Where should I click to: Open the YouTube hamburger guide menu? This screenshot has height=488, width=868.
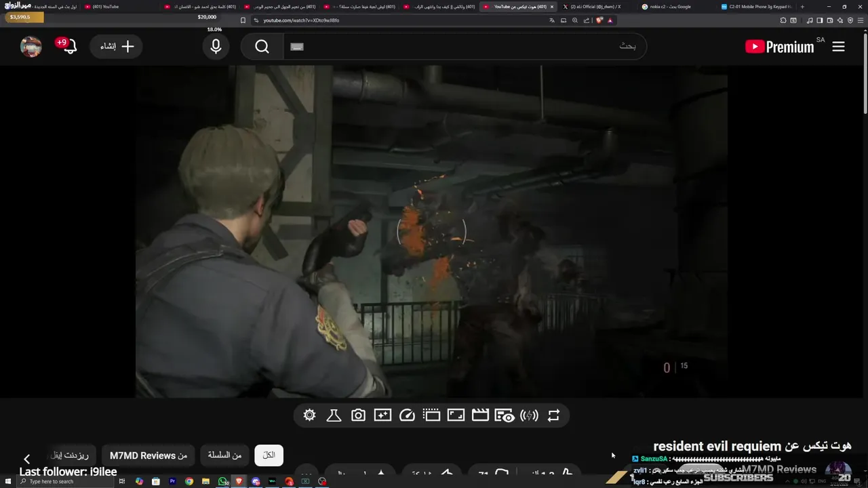coord(838,47)
